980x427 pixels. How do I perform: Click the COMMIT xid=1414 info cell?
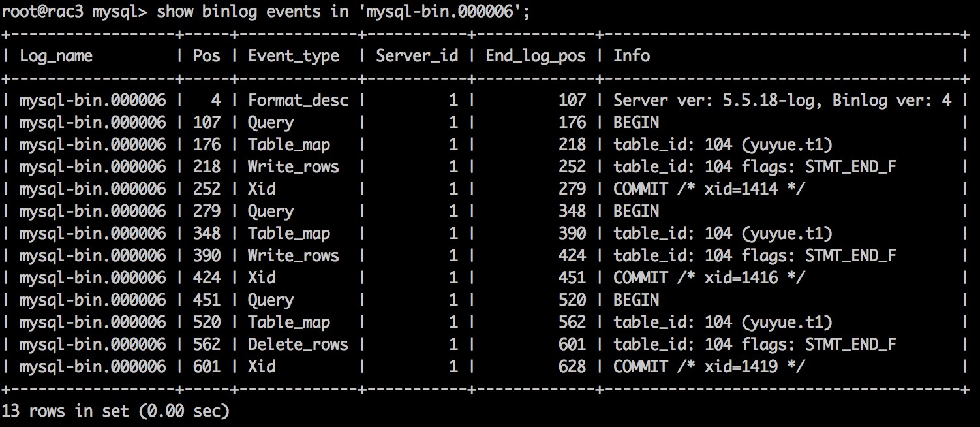point(709,189)
